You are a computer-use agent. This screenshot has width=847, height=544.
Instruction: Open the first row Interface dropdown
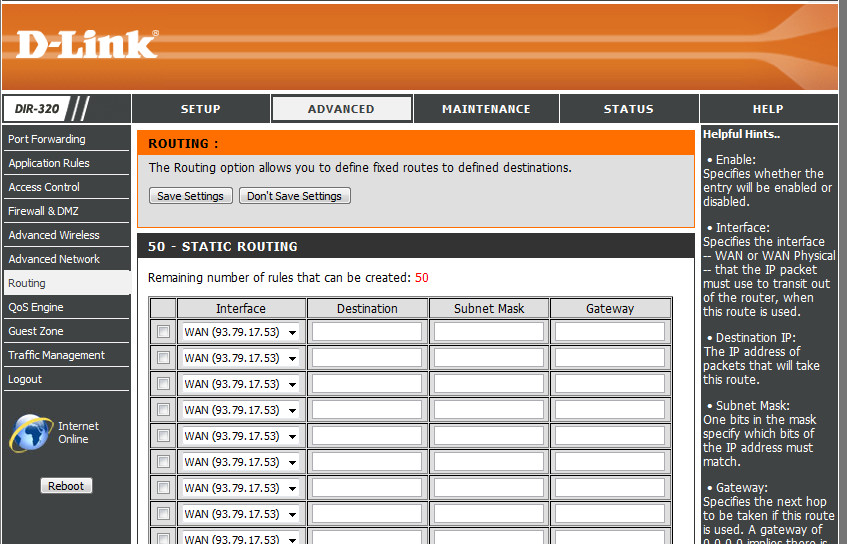coord(240,332)
